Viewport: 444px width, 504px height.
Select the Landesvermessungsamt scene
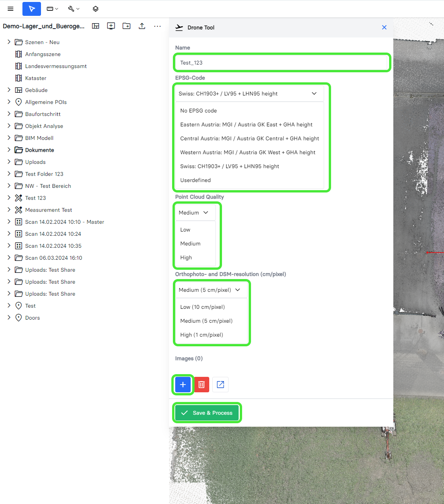56,66
